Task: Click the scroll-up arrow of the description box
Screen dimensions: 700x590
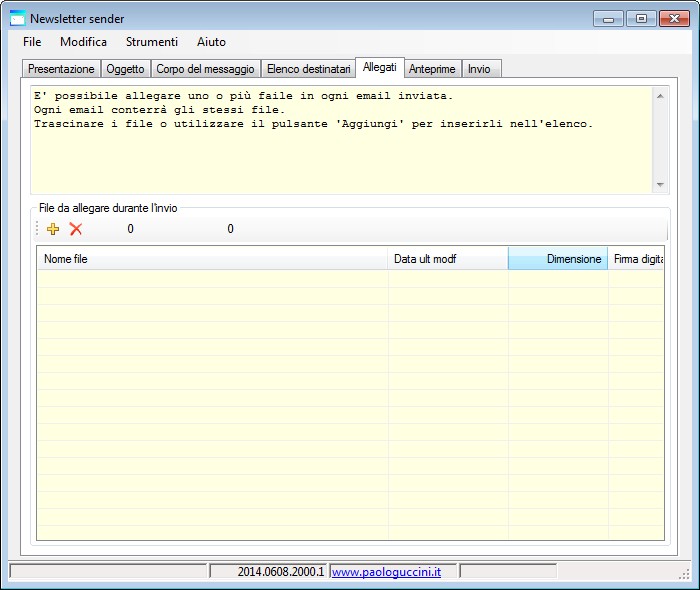Action: coord(660,96)
